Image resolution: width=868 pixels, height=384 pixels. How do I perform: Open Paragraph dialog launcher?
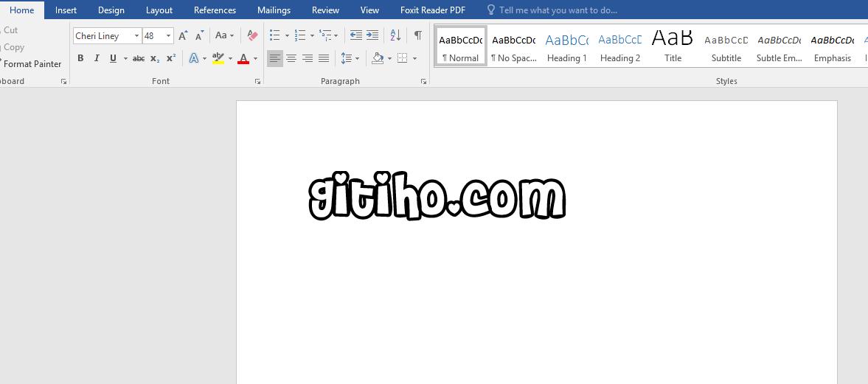423,81
